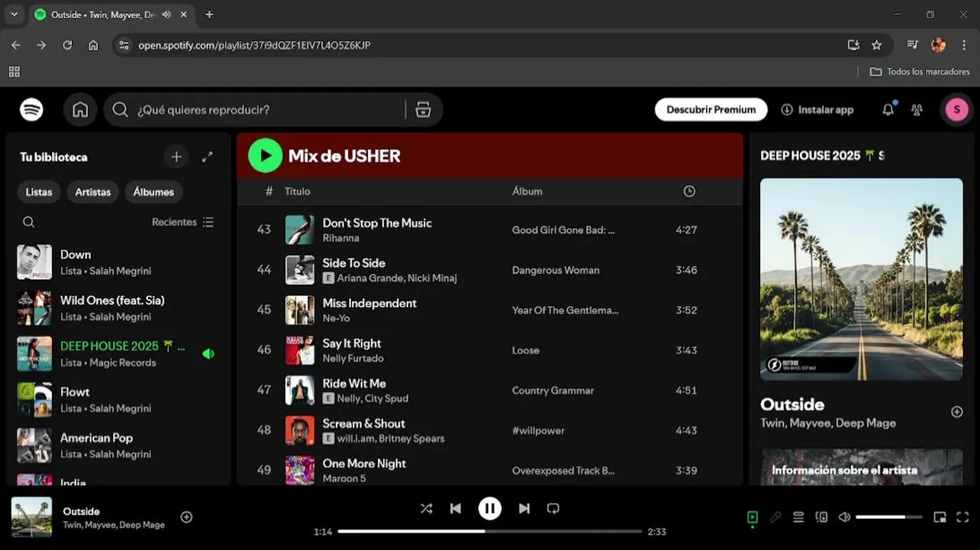Viewport: 980px width, 550px height.
Task: Add Outside to Liked Songs in player bar
Action: [186, 517]
